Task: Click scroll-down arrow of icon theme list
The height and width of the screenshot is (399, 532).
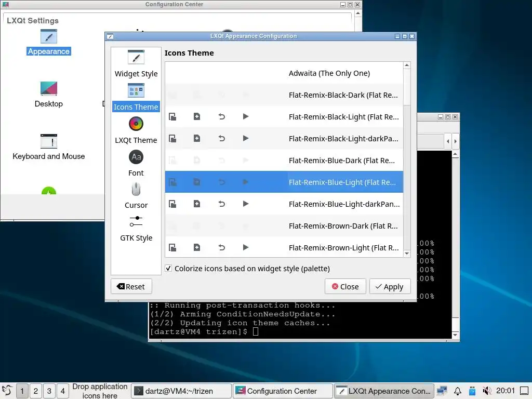Action: click(x=407, y=254)
